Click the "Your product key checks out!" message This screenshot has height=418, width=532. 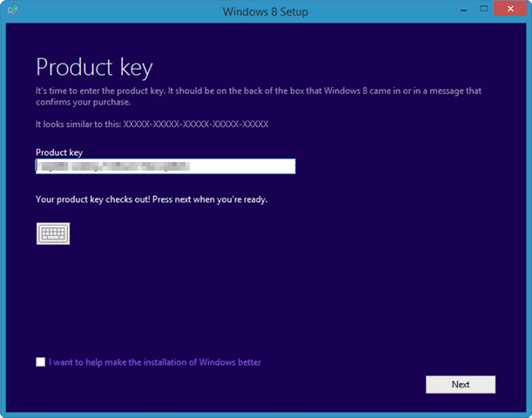(152, 199)
